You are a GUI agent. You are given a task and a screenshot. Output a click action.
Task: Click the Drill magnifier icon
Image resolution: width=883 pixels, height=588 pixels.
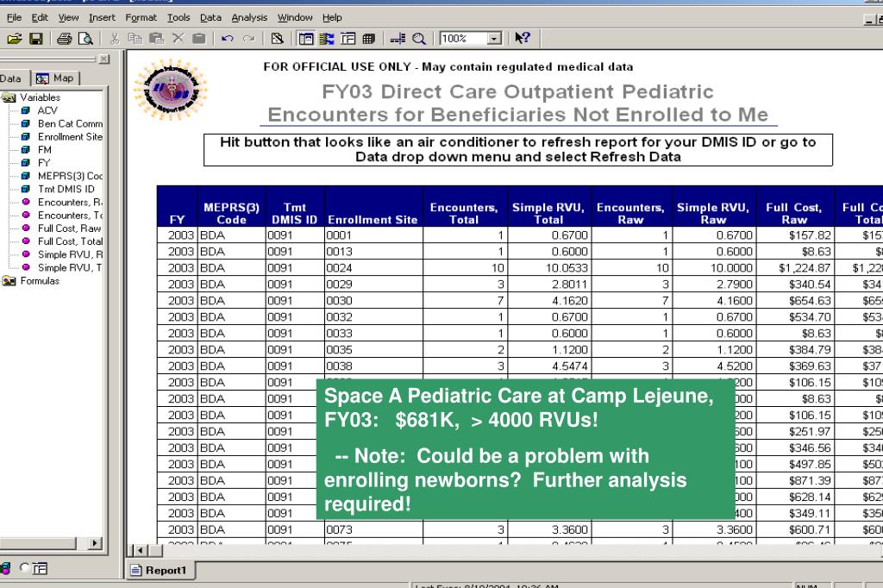click(x=418, y=38)
